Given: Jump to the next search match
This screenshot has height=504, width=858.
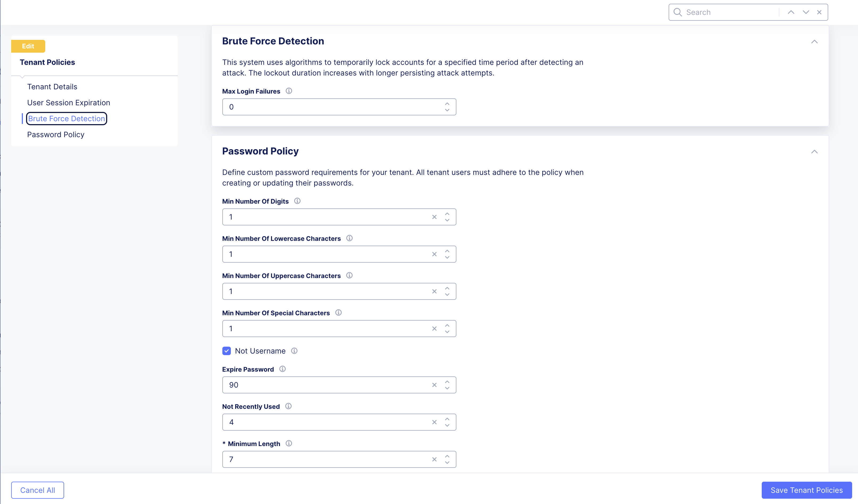Looking at the screenshot, I should (806, 12).
